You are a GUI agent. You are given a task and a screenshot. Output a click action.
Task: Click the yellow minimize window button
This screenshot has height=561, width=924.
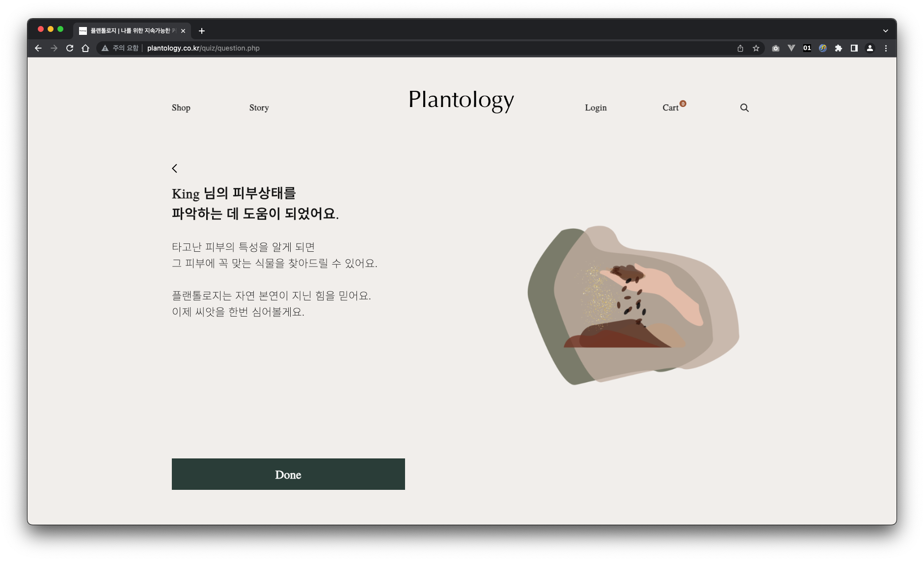point(51,29)
